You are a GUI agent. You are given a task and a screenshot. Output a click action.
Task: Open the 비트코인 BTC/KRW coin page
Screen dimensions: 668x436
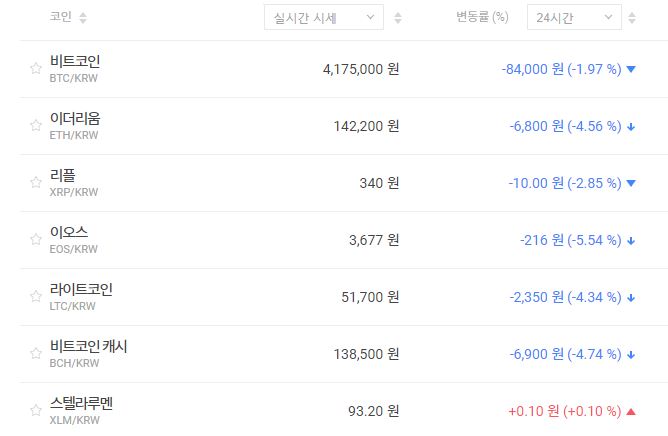(x=75, y=68)
